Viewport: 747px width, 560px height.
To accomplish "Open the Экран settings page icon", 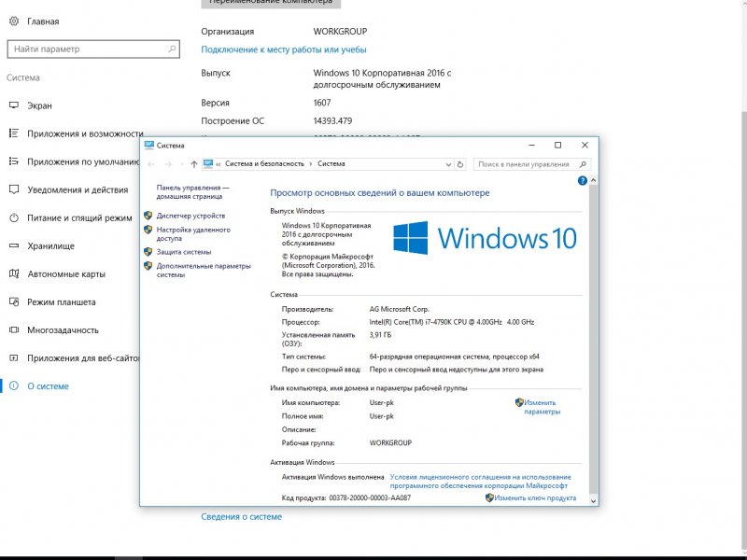I will 14,105.
